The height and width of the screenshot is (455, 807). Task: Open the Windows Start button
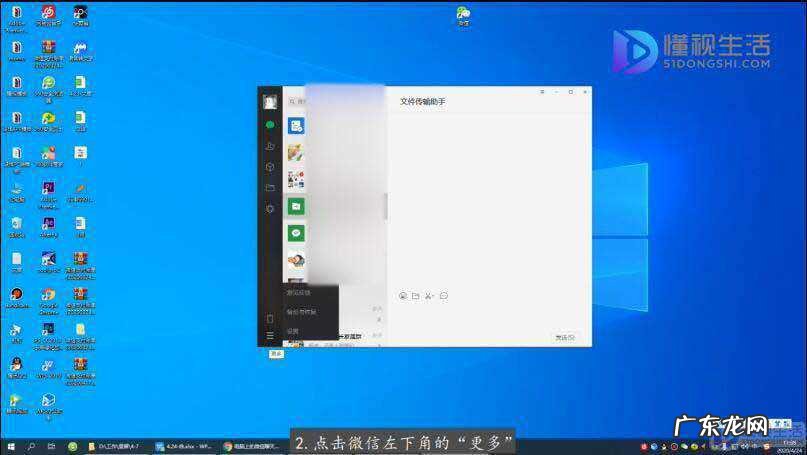click(x=11, y=446)
